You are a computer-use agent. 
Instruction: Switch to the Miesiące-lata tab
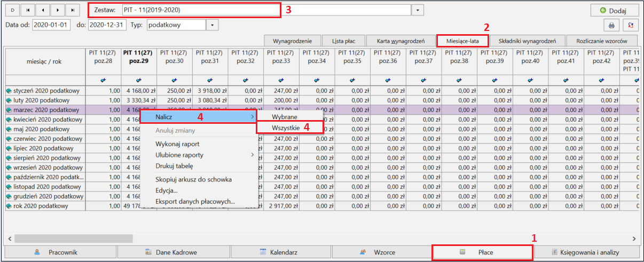[462, 41]
